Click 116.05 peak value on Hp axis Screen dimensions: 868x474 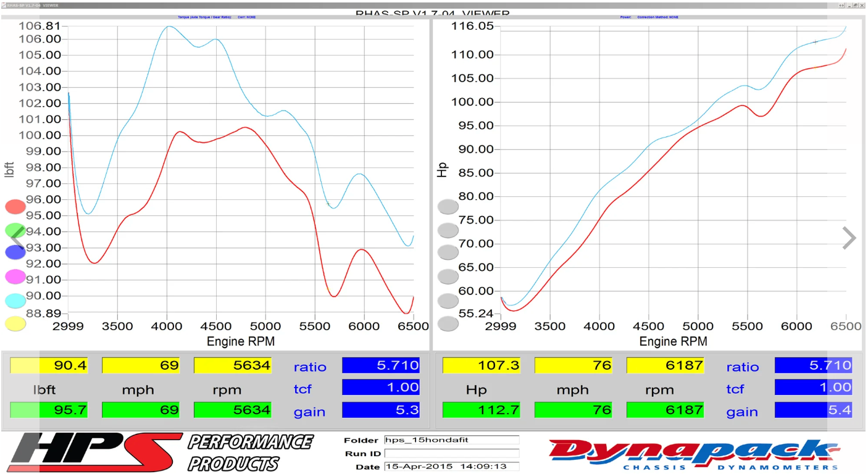tap(472, 26)
